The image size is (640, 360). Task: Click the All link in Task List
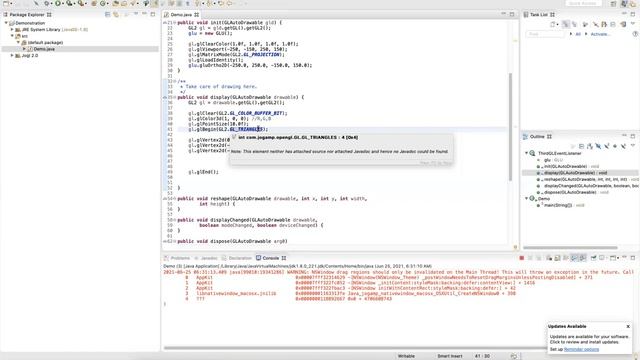coord(578,34)
